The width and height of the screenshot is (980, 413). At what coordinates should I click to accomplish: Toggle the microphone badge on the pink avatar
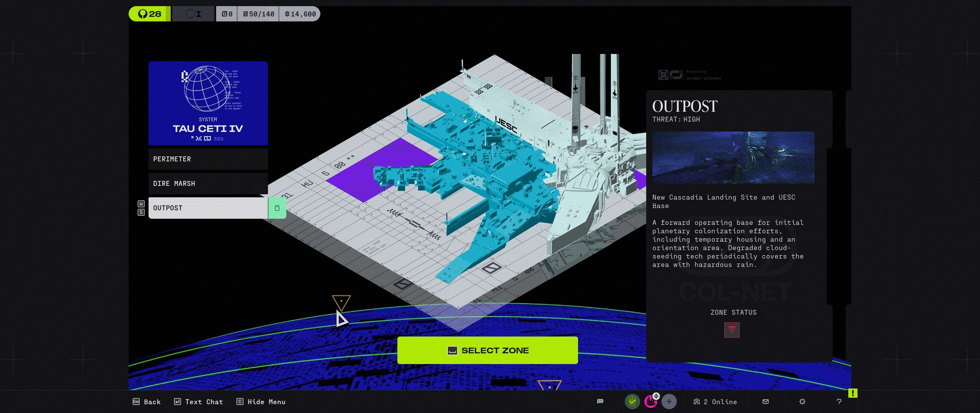656,396
